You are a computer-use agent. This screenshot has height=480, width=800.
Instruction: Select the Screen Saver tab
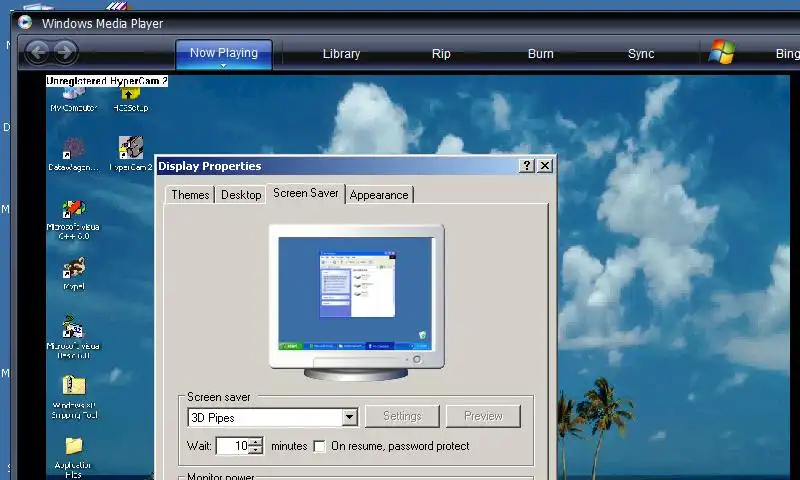pos(306,193)
